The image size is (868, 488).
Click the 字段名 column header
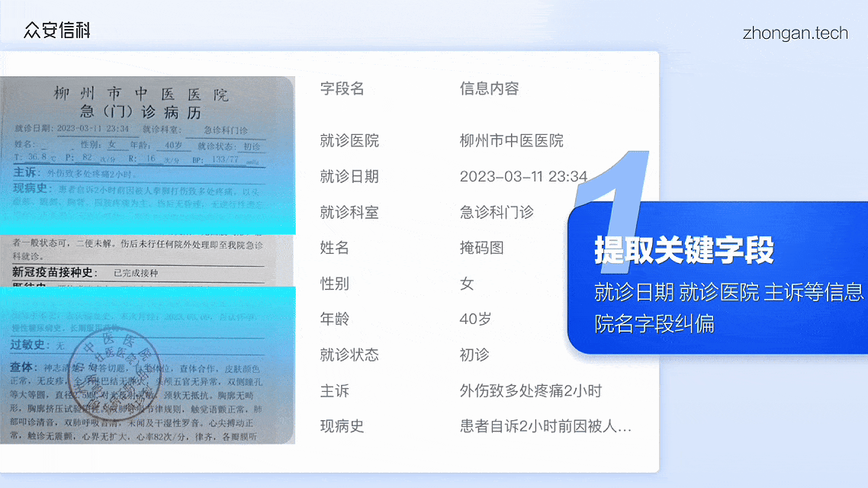click(342, 88)
